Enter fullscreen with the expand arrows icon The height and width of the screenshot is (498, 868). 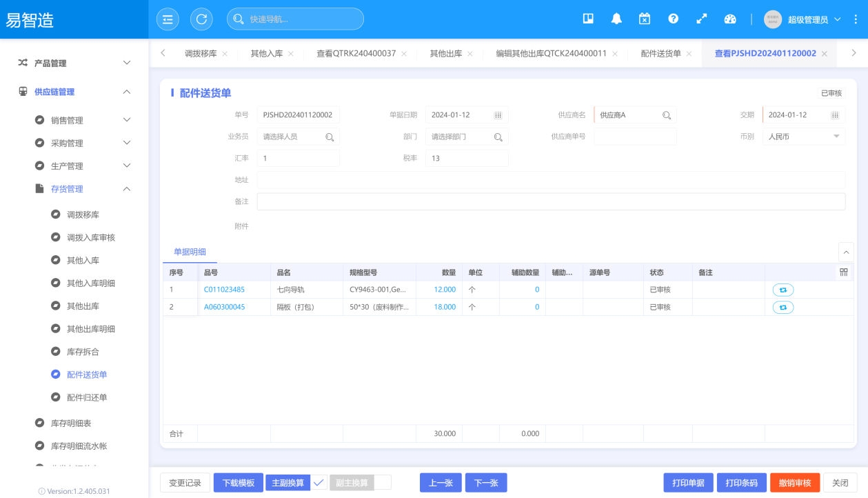coord(702,19)
